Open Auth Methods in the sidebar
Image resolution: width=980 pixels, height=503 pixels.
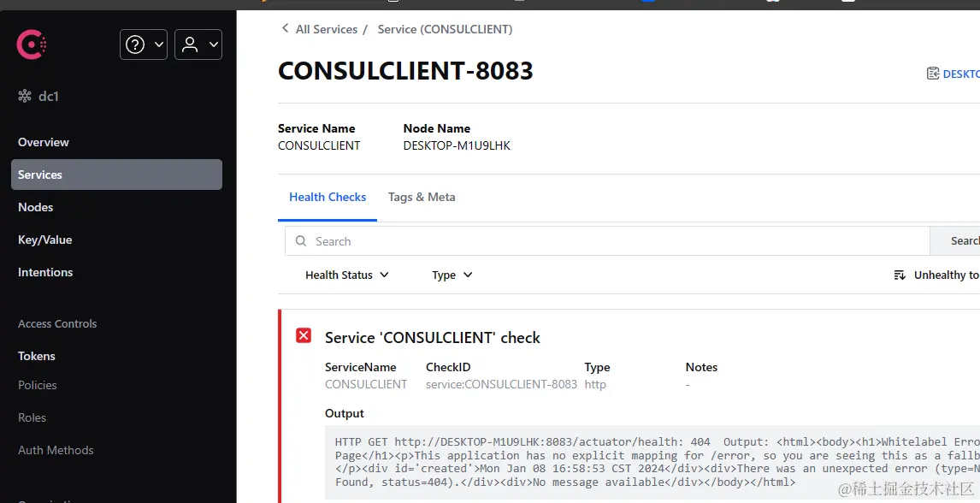(56, 451)
